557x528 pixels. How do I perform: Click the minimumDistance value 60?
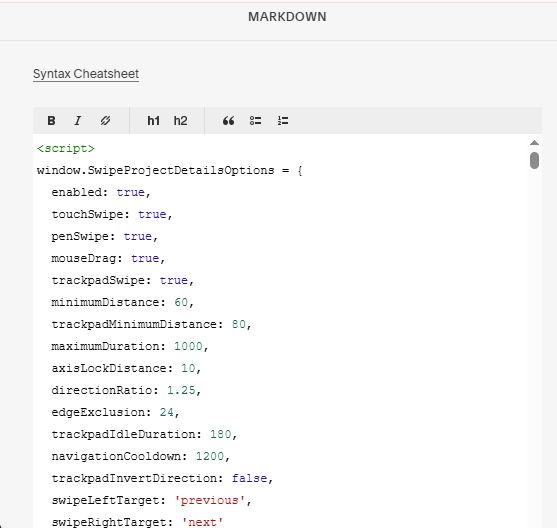click(181, 302)
